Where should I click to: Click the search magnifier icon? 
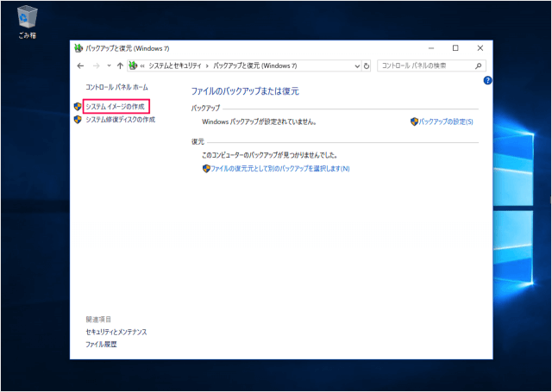479,65
